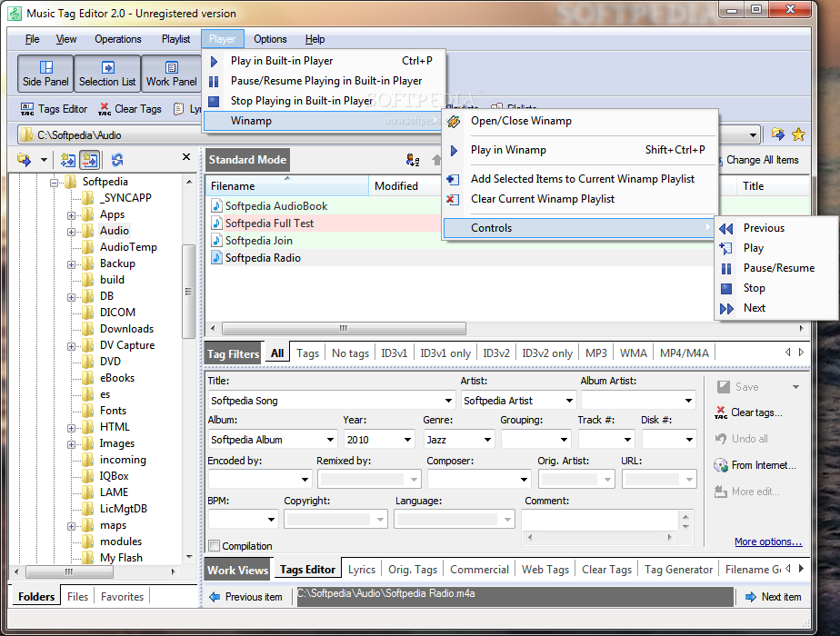The width and height of the screenshot is (840, 636).
Task: Expand the Images folder node
Action: (x=71, y=445)
